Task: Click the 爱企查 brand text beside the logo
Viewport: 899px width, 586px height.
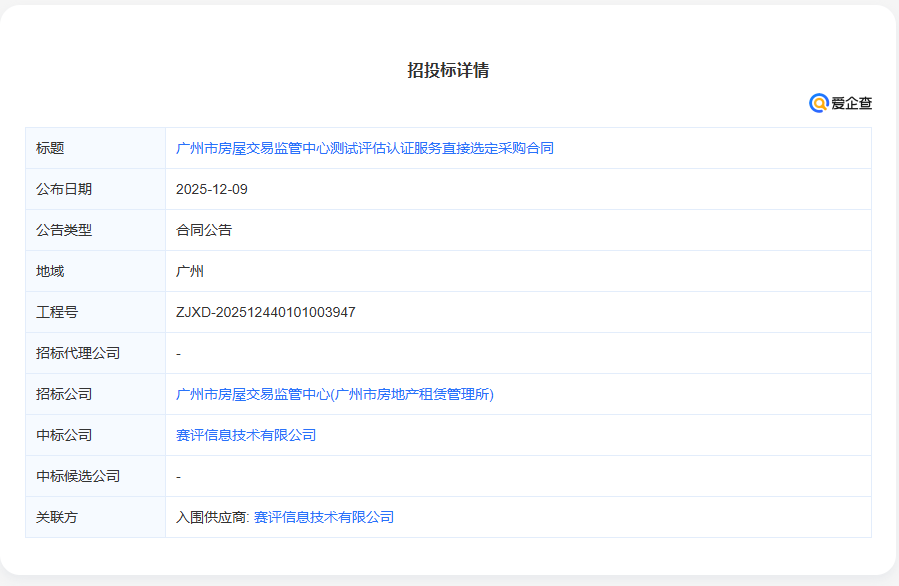Action: tap(850, 101)
